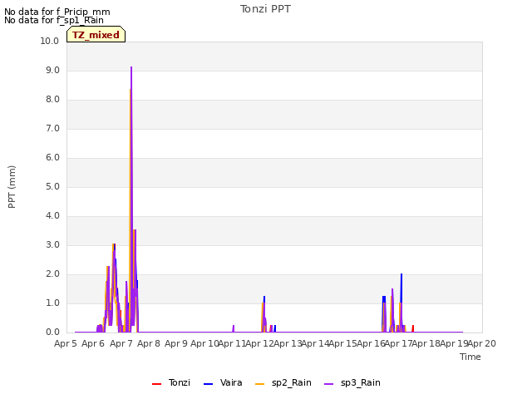Click the PPT (mm) y-axis label
The height and width of the screenshot is (399, 532).
(x=12, y=186)
